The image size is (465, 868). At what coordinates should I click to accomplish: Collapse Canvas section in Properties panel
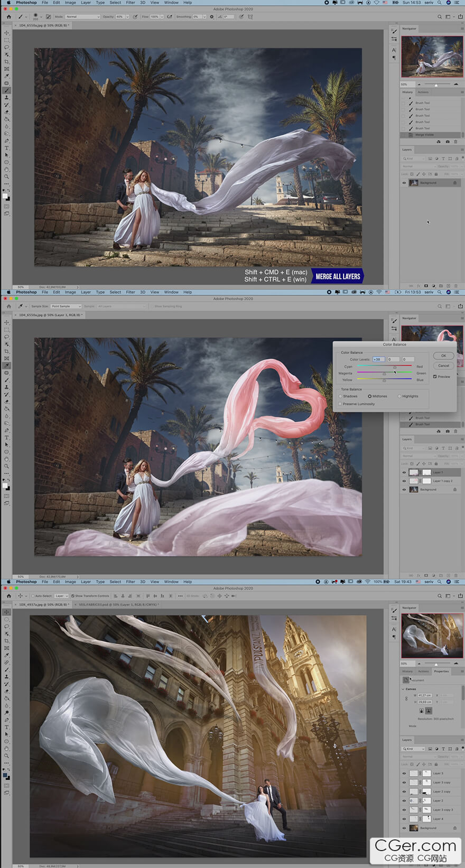pos(404,689)
